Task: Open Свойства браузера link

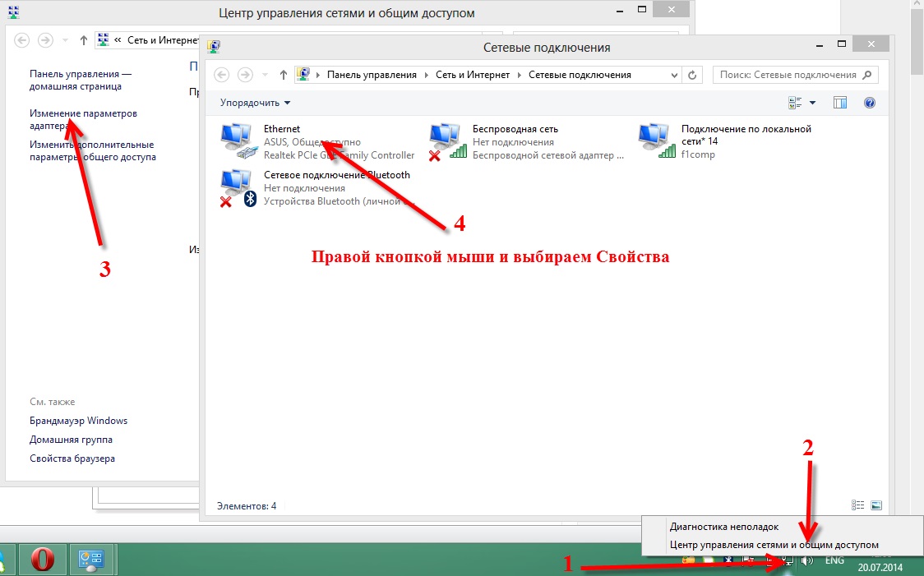Action: click(x=72, y=458)
